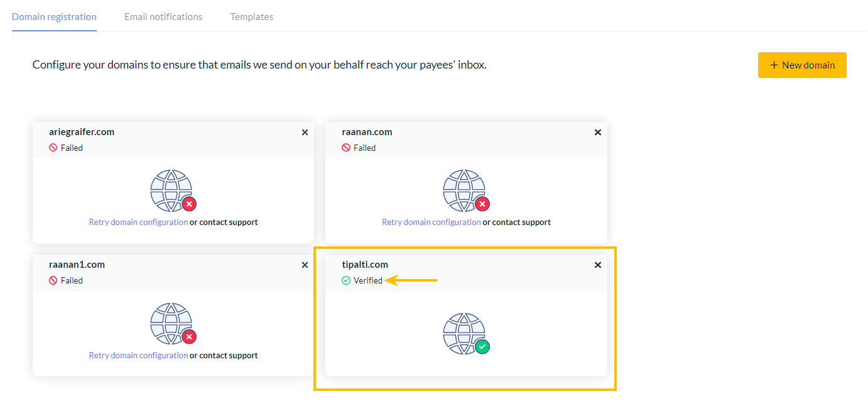This screenshot has width=868, height=418.
Task: Click the Failed status text on ariegraifer.com
Action: tap(72, 148)
